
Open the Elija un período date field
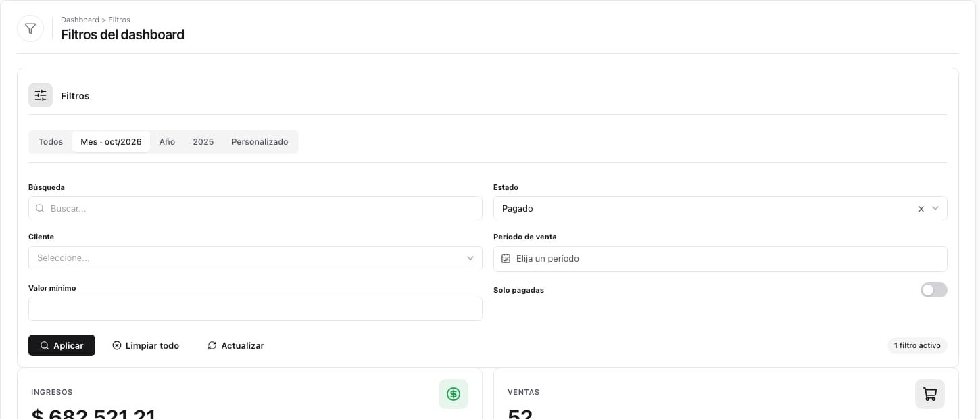(x=720, y=259)
